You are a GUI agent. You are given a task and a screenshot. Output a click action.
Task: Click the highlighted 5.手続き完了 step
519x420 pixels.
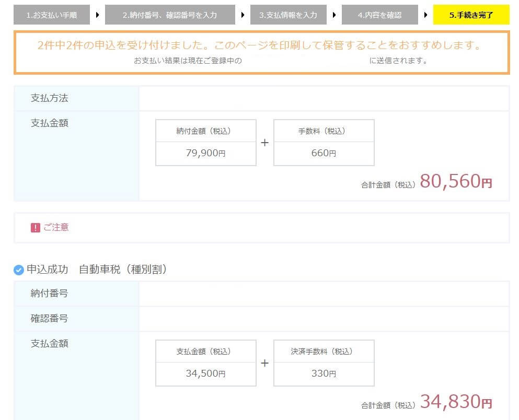(471, 15)
